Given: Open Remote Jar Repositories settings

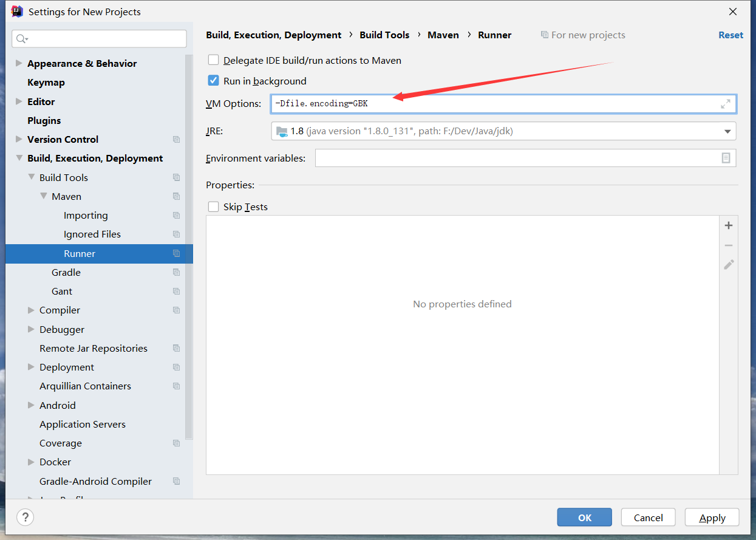Looking at the screenshot, I should pos(94,348).
